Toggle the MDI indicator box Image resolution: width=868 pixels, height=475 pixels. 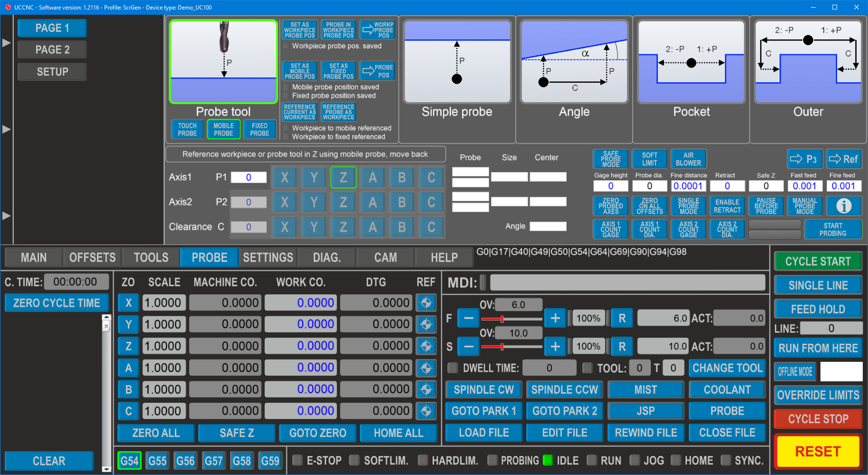click(483, 282)
